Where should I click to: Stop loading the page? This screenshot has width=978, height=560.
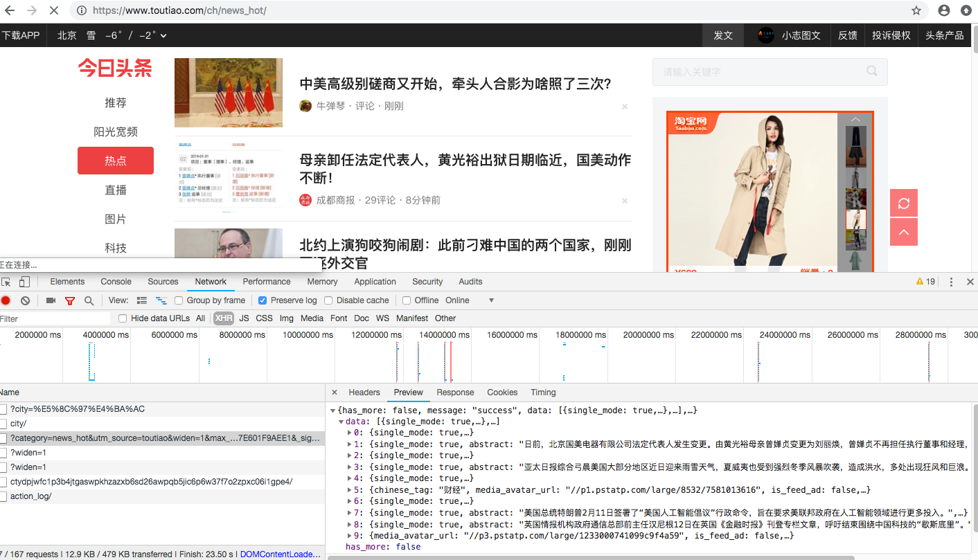tap(55, 10)
